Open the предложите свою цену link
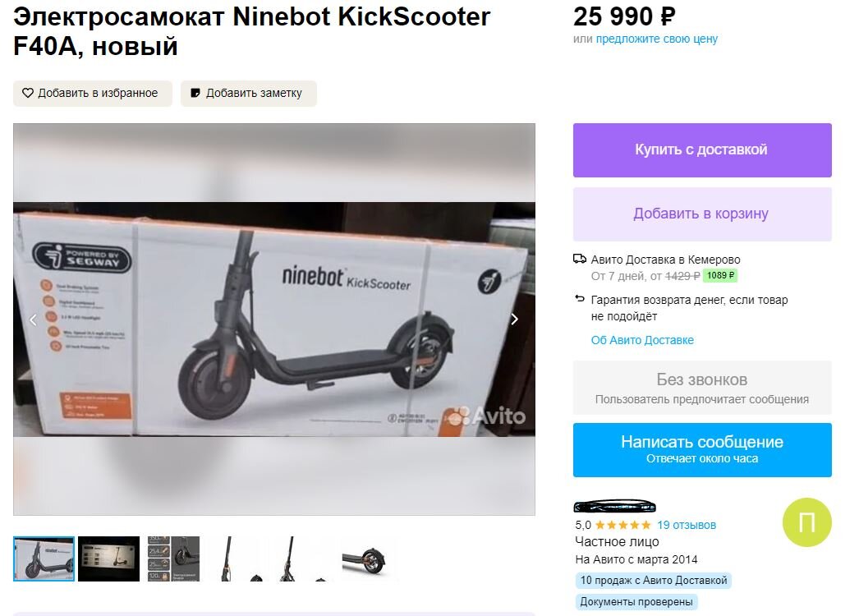The width and height of the screenshot is (859, 616). tap(656, 39)
